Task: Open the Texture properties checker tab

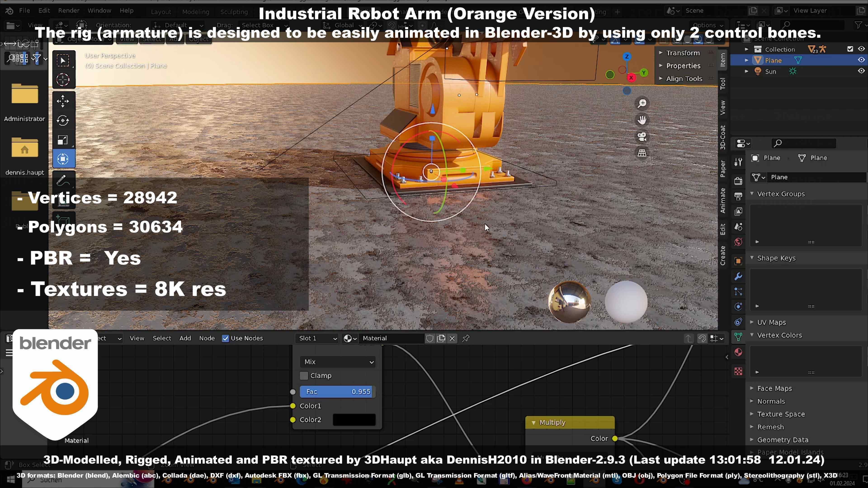Action: (x=738, y=371)
